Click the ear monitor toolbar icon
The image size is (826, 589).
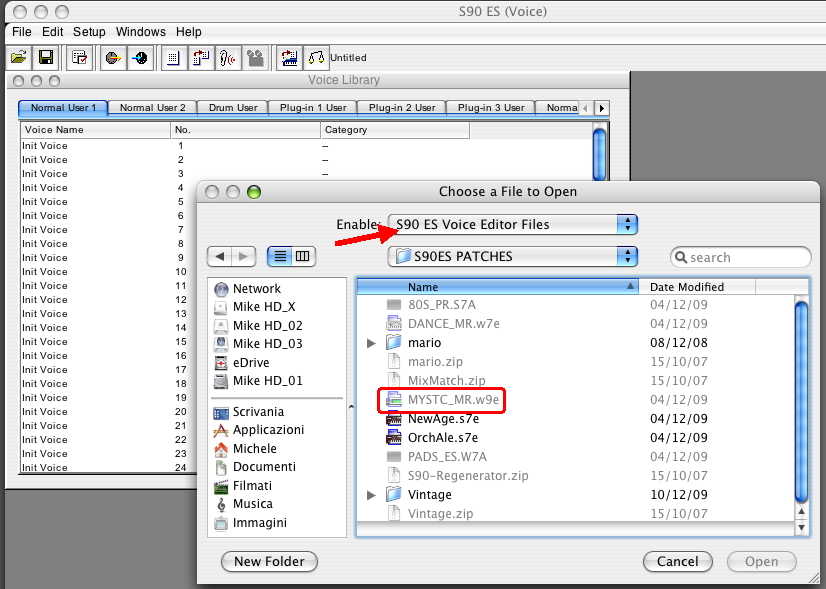[x=228, y=57]
